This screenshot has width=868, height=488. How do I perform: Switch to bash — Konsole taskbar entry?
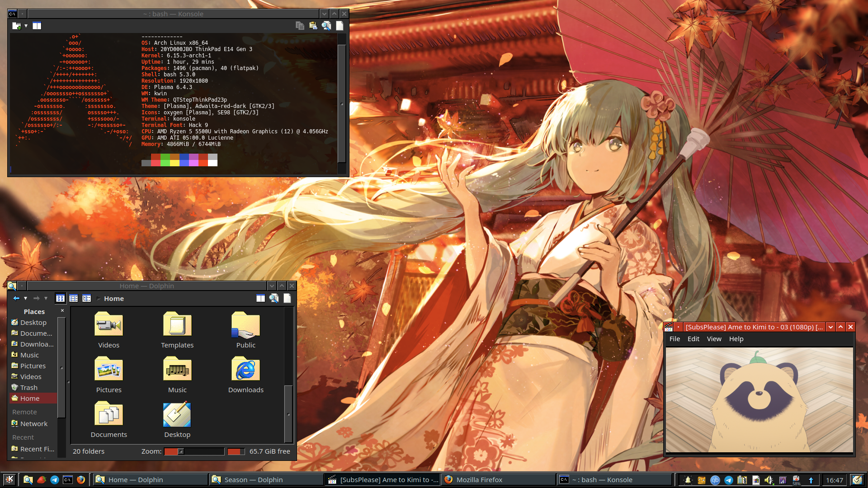click(x=615, y=479)
